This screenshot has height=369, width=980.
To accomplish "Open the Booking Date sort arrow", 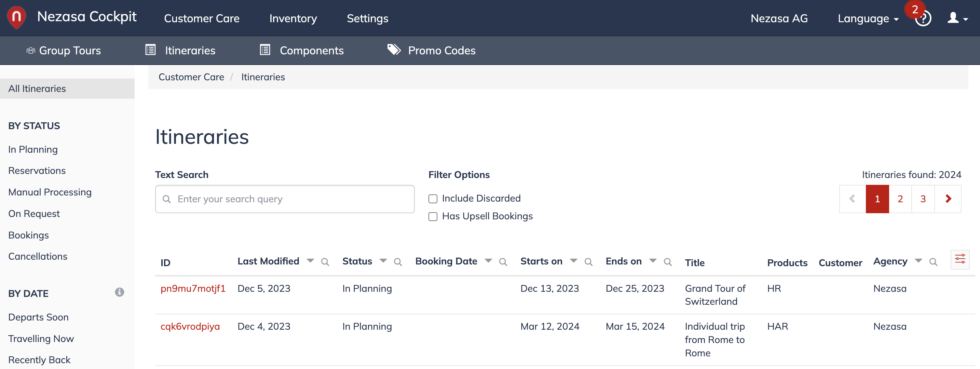I will (x=489, y=261).
